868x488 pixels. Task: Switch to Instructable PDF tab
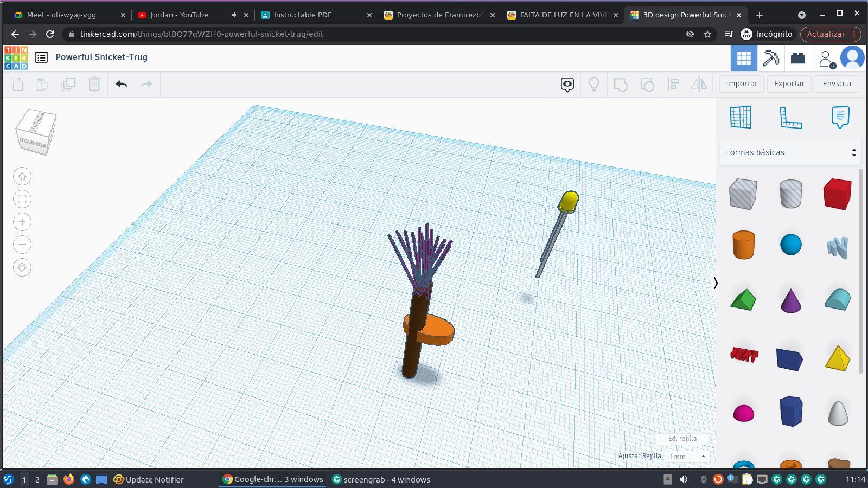(x=317, y=15)
